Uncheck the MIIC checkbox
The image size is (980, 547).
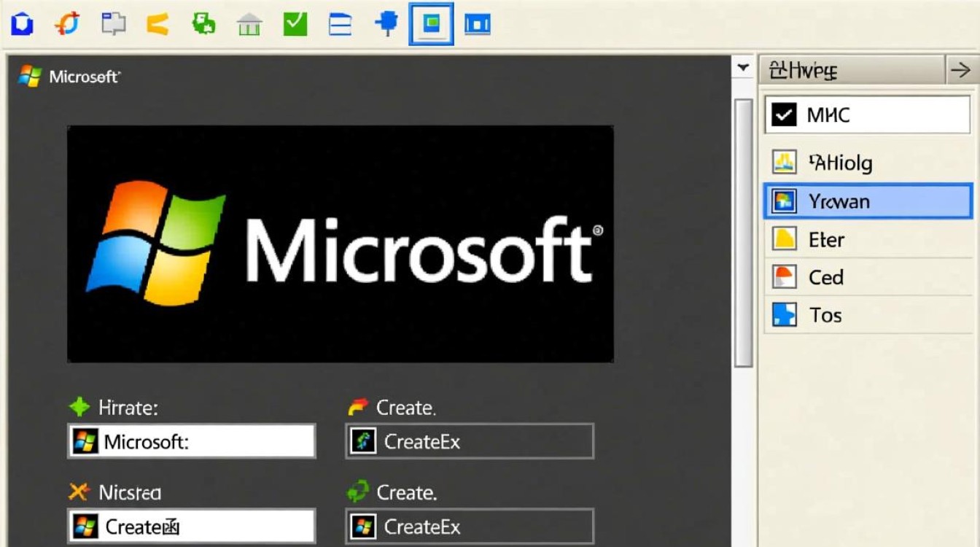[784, 115]
